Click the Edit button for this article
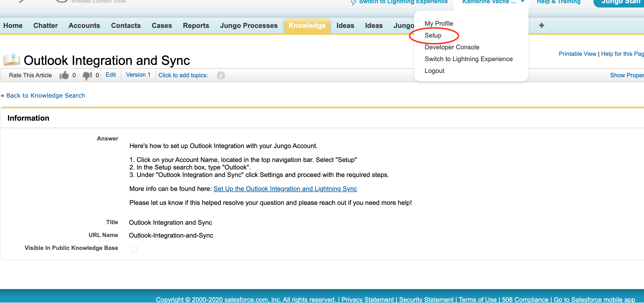Image resolution: width=644 pixels, height=303 pixels. [111, 75]
